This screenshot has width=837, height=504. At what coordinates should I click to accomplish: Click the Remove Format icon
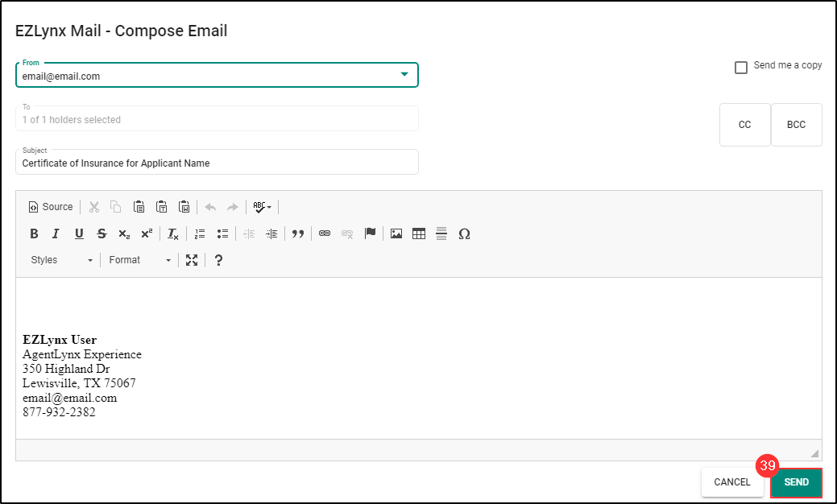tap(172, 233)
